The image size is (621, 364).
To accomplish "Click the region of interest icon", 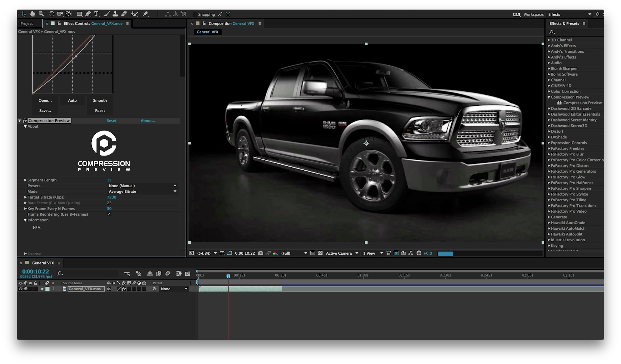I will [313, 253].
